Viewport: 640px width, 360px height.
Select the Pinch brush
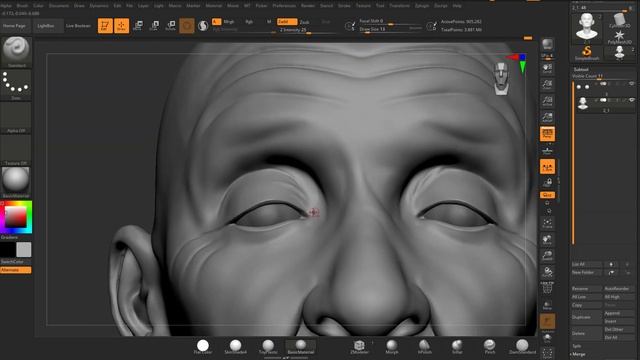click(x=490, y=347)
